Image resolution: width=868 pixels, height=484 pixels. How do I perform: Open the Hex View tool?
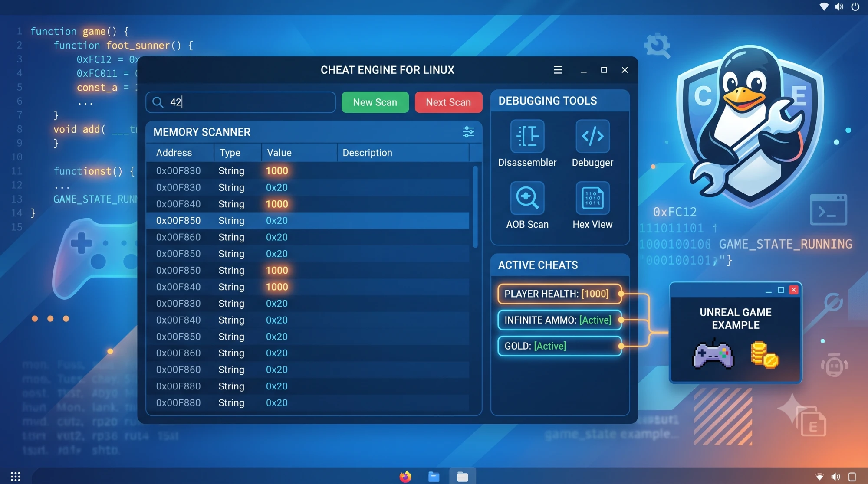point(592,198)
